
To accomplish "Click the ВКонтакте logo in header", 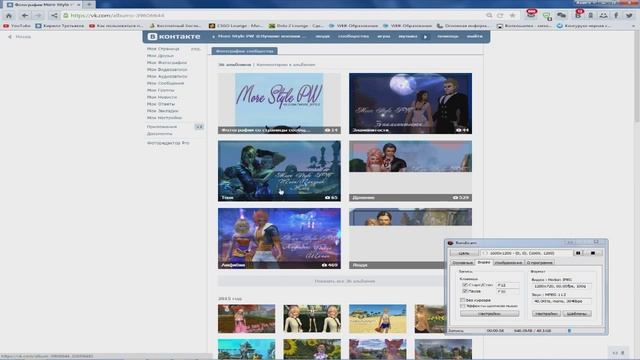I will click(x=174, y=36).
